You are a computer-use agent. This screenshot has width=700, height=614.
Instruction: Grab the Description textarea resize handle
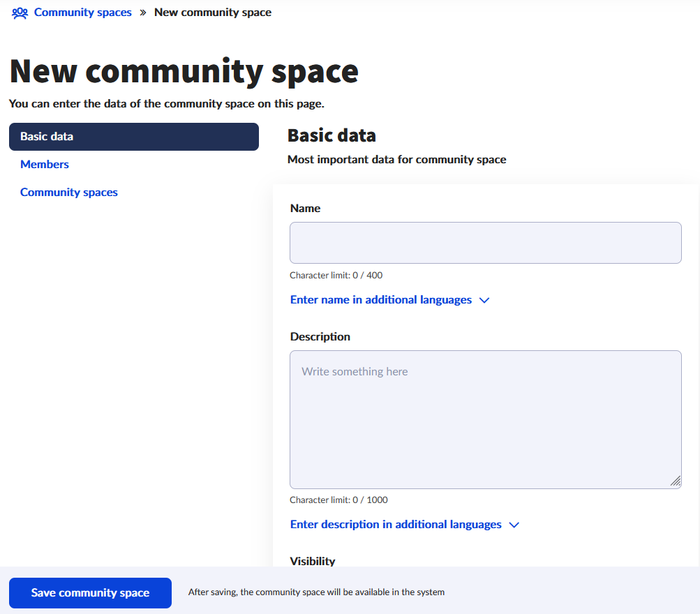tap(675, 481)
